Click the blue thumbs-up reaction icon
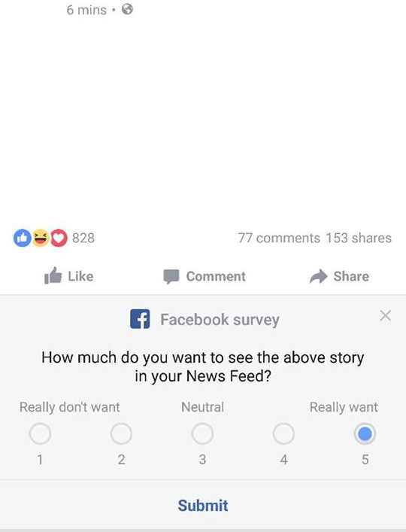The height and width of the screenshot is (532, 406). tap(23, 239)
